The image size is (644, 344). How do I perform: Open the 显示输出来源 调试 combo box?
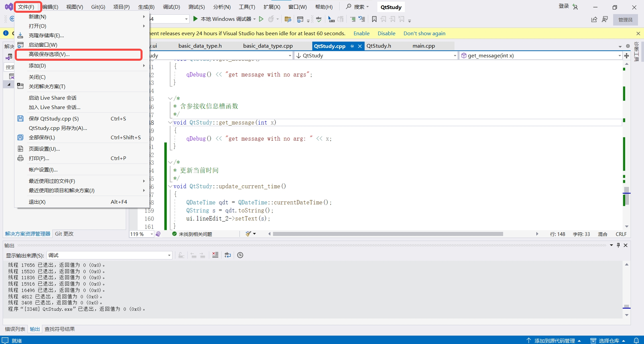(x=109, y=255)
